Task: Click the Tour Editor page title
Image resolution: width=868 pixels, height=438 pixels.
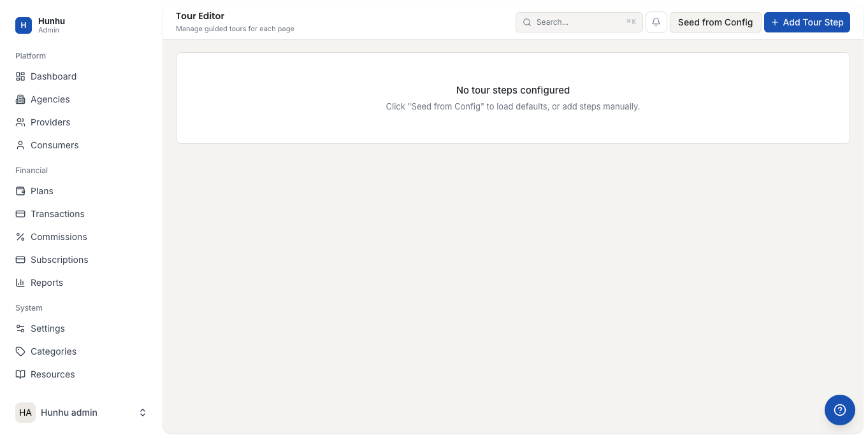Action: pos(200,16)
